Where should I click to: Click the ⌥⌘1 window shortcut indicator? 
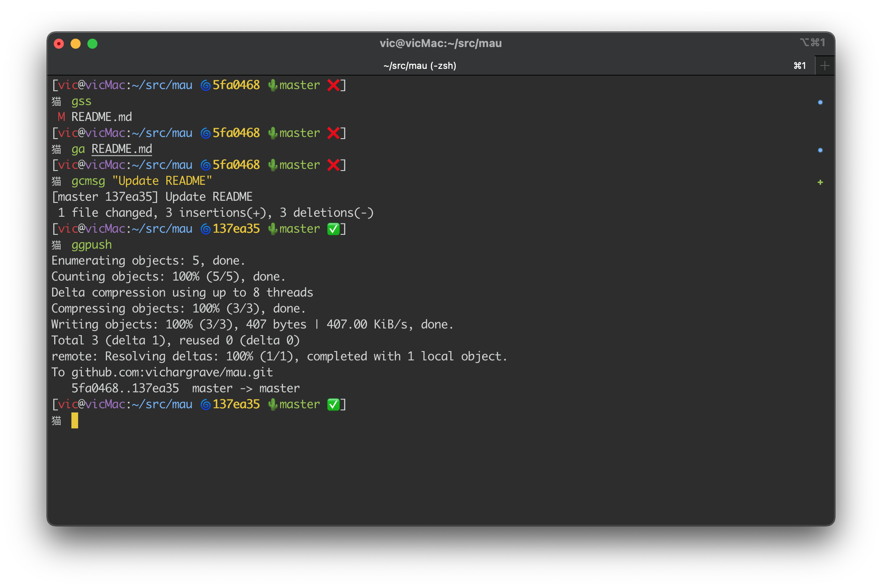coord(812,42)
